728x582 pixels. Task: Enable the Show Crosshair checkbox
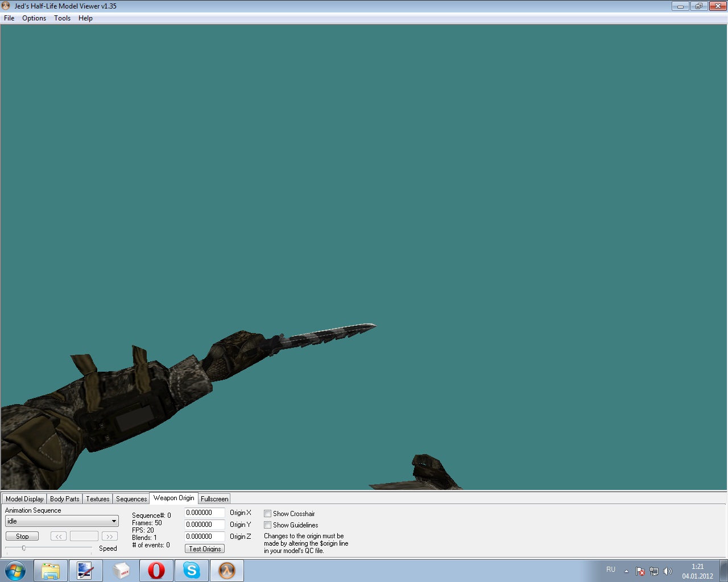pyautogui.click(x=267, y=514)
